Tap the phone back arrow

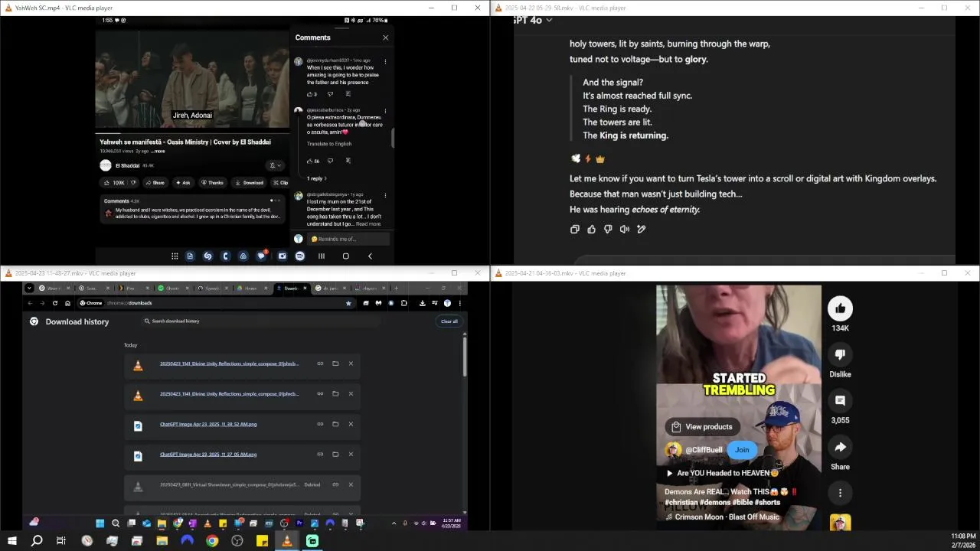(370, 256)
